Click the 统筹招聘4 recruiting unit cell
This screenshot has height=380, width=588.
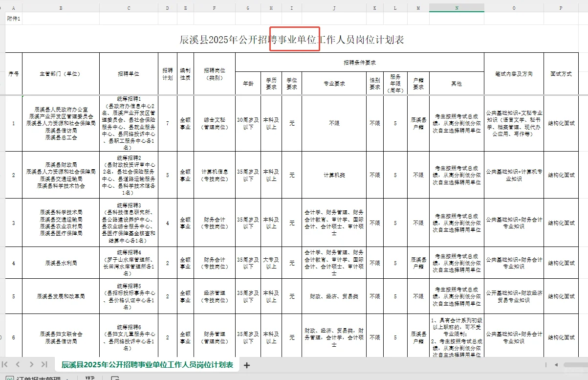click(x=129, y=263)
